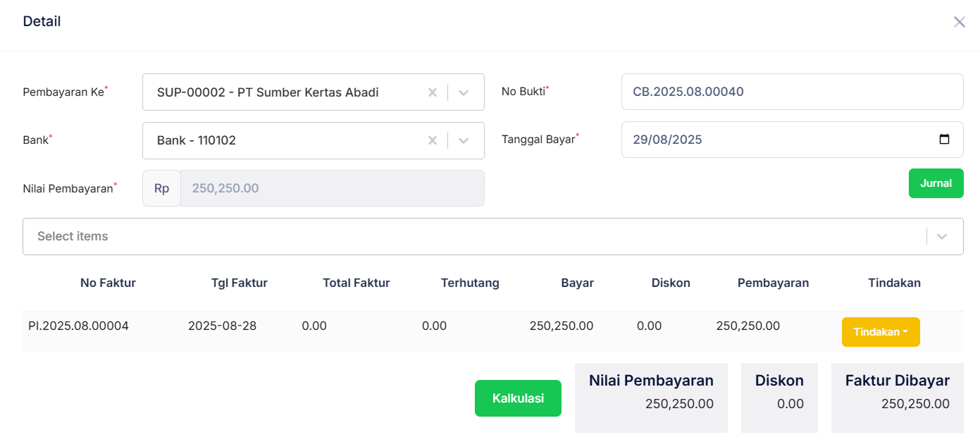Expand the Pembayaran Ke supplier dropdown
This screenshot has width=980, height=442.
(x=464, y=92)
